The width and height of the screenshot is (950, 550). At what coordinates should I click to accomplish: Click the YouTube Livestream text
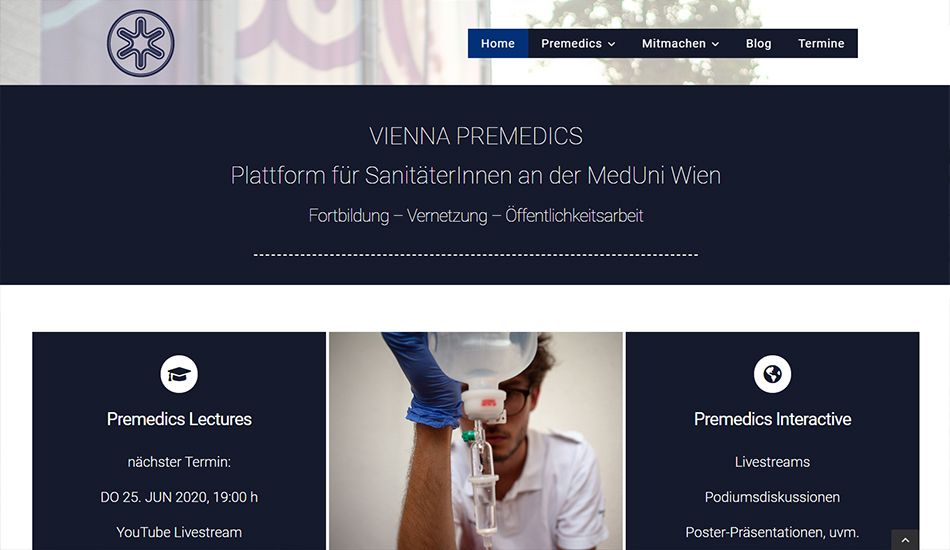pos(179,532)
